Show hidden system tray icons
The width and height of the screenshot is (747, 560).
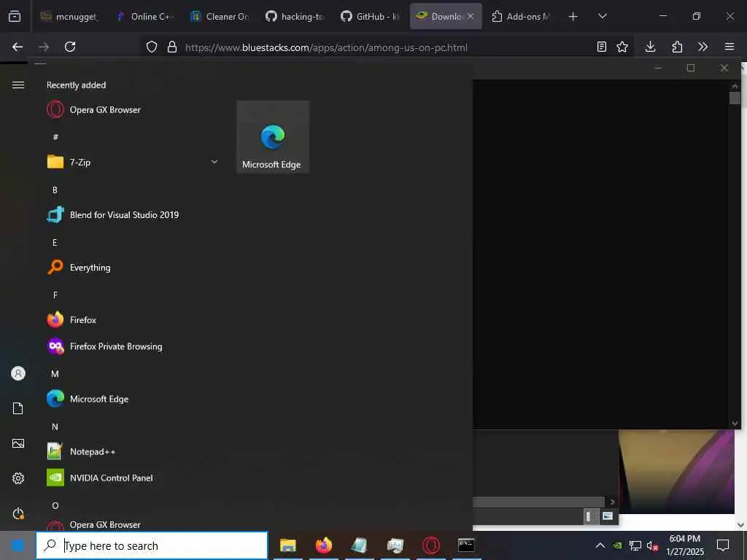(600, 545)
